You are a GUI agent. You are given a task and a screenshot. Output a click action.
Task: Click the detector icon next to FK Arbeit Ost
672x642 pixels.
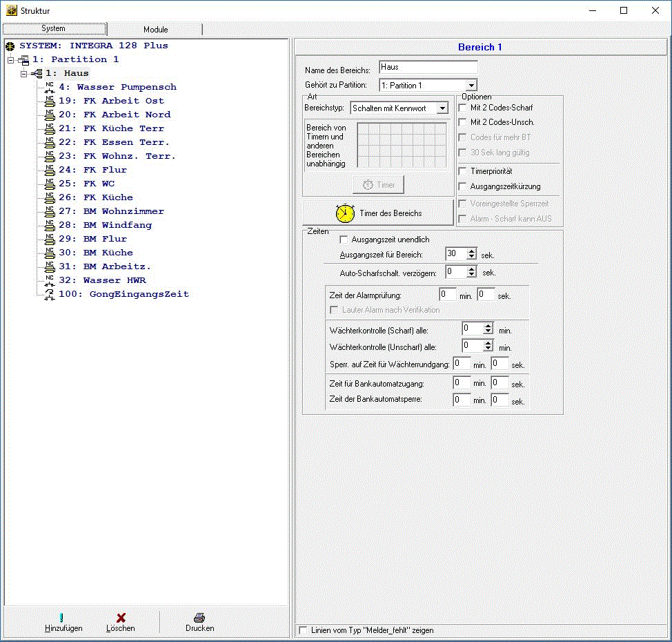pyautogui.click(x=50, y=101)
